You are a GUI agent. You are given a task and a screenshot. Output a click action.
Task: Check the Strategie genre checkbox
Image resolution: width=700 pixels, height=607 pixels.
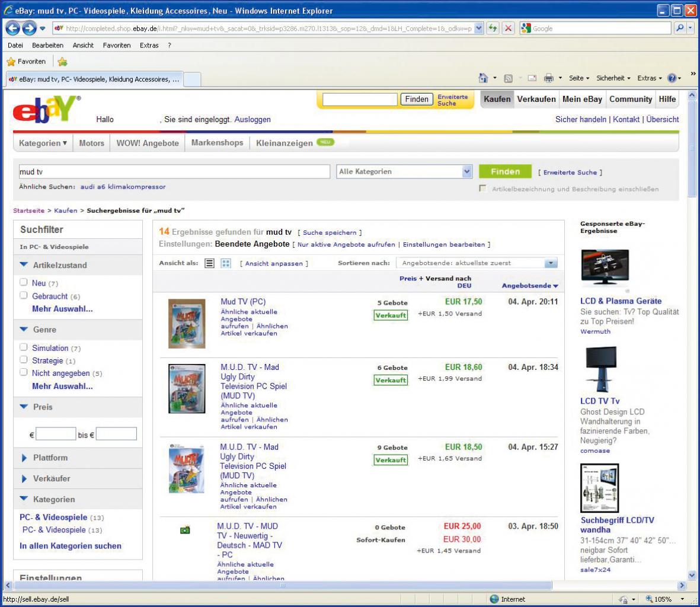click(24, 359)
